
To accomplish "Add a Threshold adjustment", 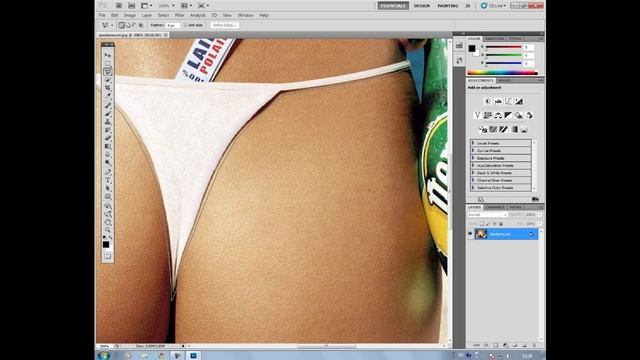I will coord(503,129).
